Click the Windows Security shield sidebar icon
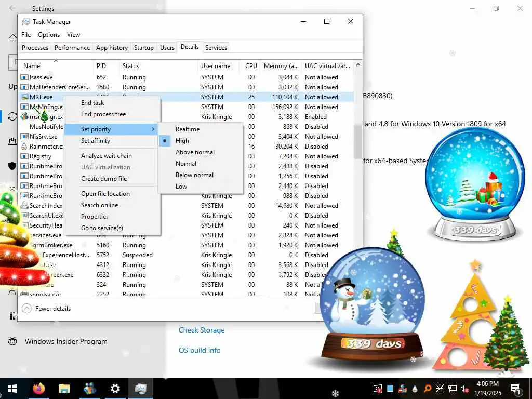 (x=12, y=166)
